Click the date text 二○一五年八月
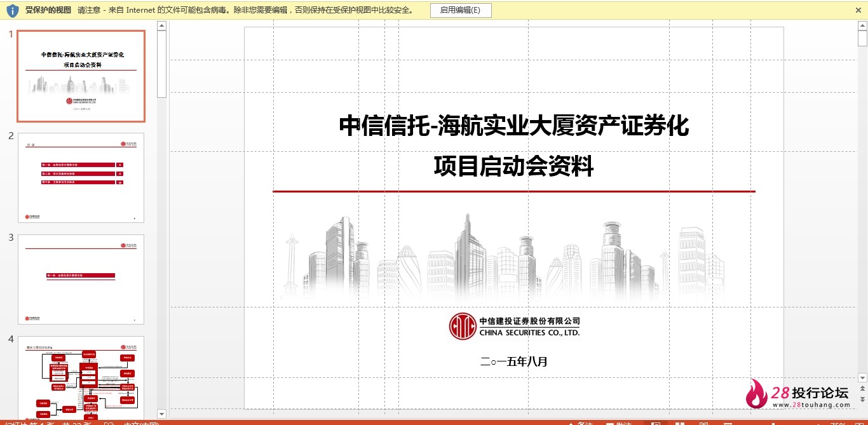Screen dimensions: 868x425 pos(514,361)
